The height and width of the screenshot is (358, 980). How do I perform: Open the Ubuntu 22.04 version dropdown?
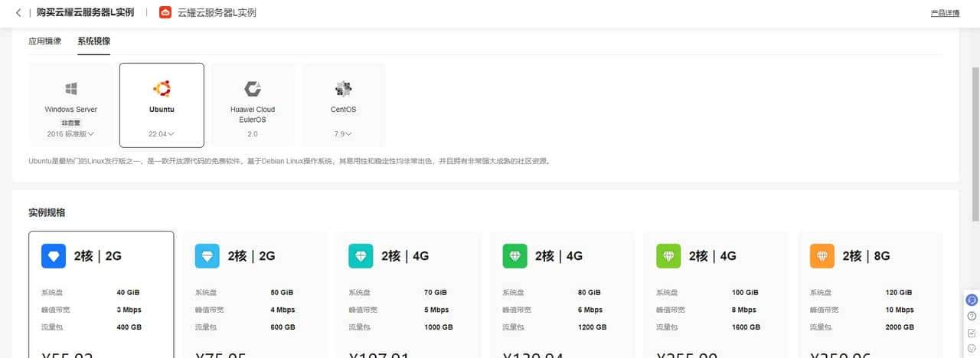click(x=162, y=133)
